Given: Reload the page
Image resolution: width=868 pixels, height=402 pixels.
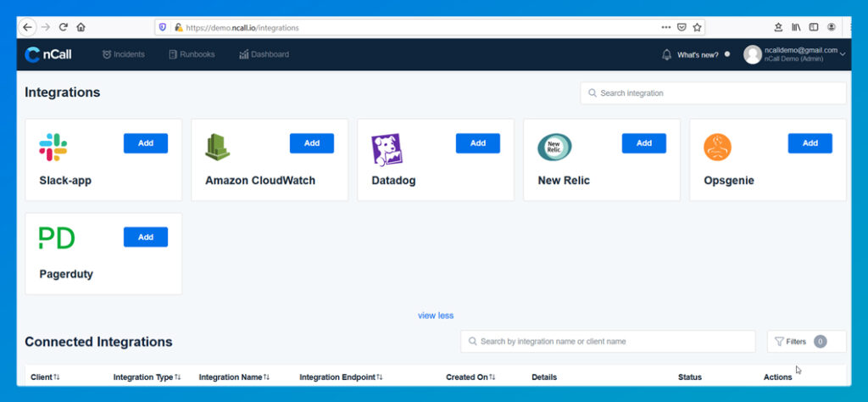Looking at the screenshot, I should (63, 27).
